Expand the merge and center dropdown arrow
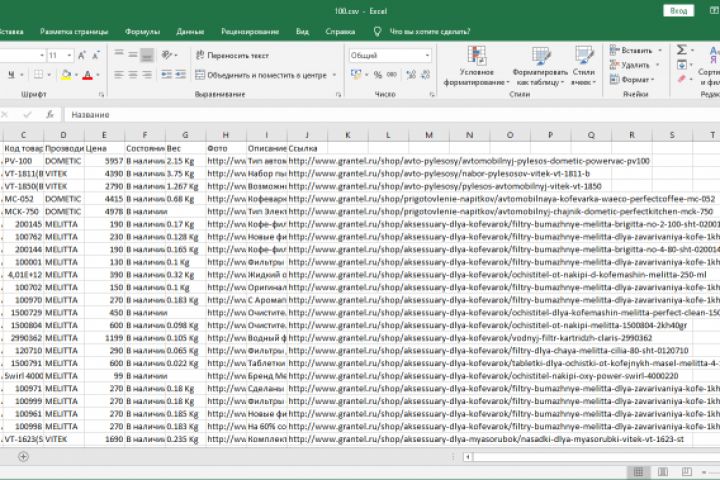Image resolution: width=720 pixels, height=480 pixels. point(334,75)
